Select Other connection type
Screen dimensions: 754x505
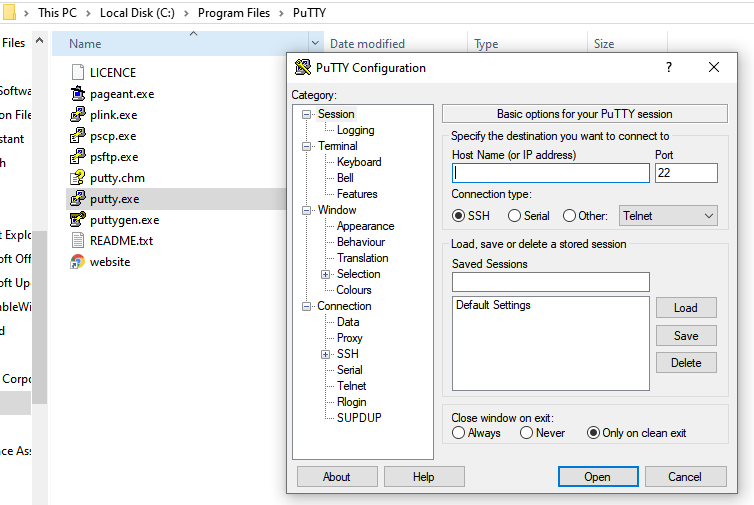pyautogui.click(x=569, y=215)
